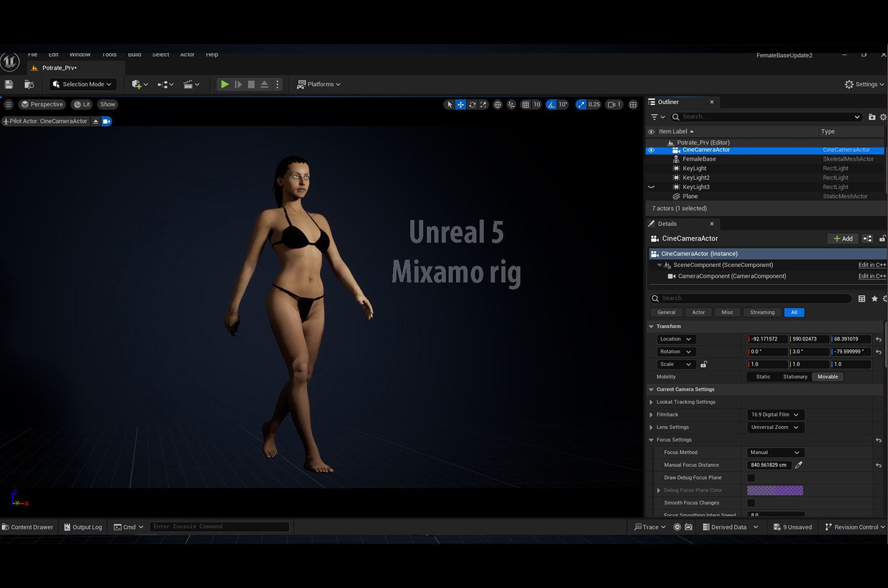Activate the select mode arrow in viewport

(x=449, y=104)
